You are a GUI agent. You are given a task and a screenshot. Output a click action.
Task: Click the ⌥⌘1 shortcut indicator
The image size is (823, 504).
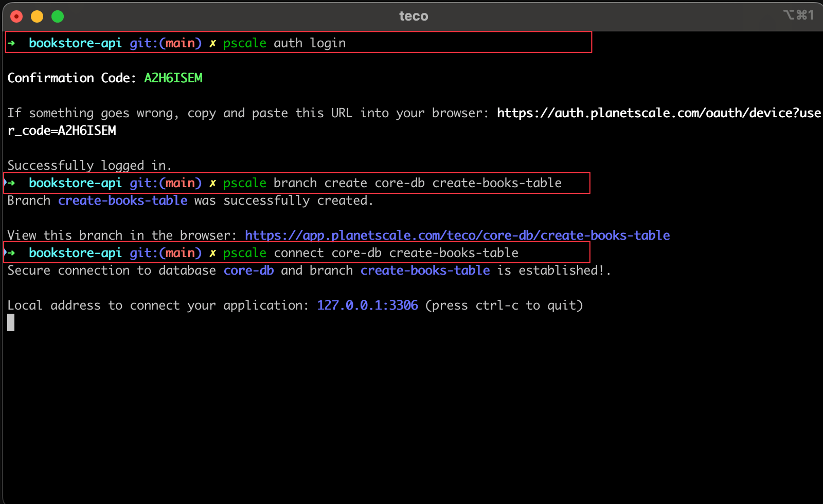coord(799,15)
